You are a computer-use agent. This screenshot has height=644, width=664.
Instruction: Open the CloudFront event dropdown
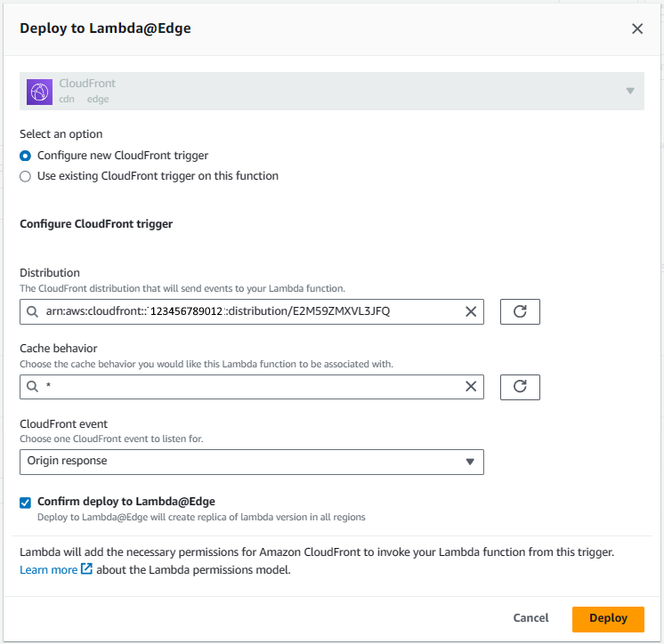click(x=252, y=462)
